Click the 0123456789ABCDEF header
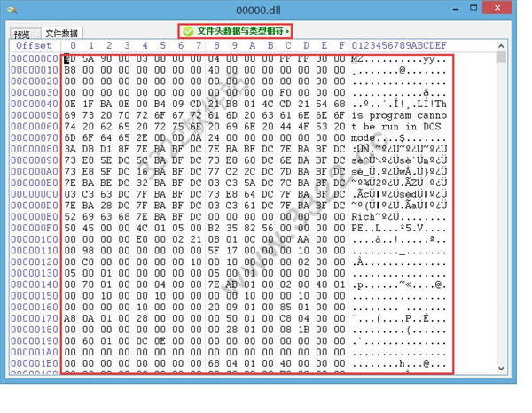Screen dimensions: 532x413 click(399, 46)
